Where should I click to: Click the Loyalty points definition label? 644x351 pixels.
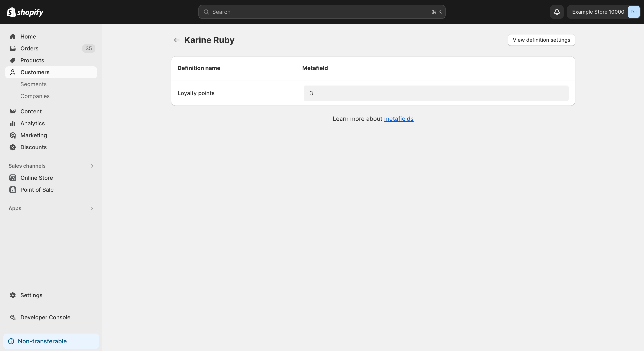(196, 93)
